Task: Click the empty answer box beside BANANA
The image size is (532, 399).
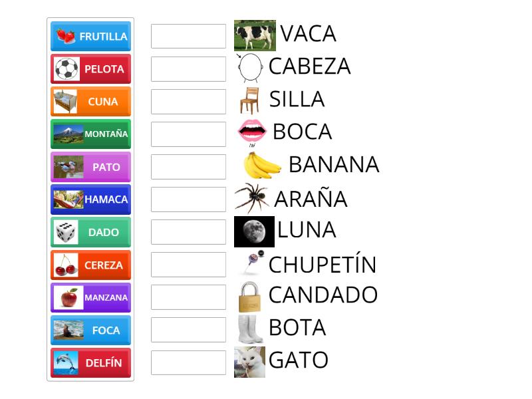Action: [188, 166]
